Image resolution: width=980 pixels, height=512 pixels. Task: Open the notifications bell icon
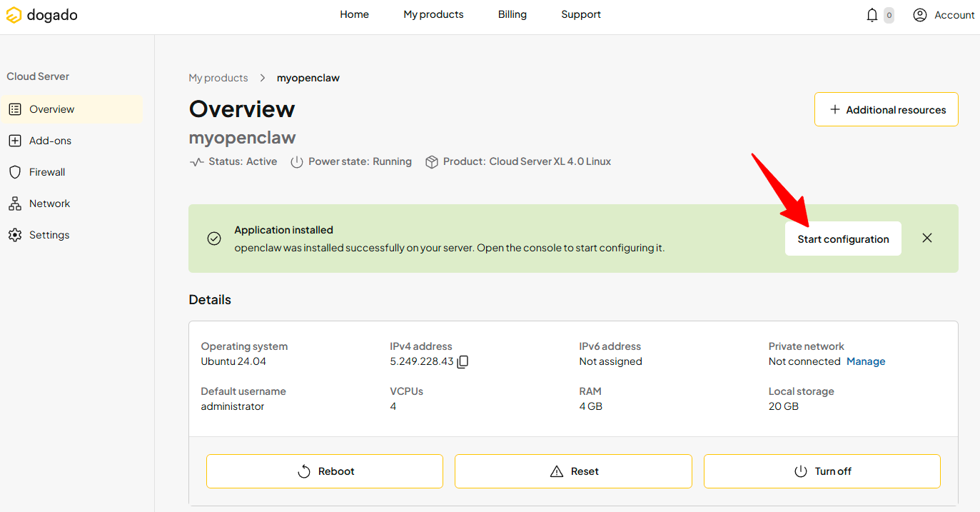(x=872, y=15)
